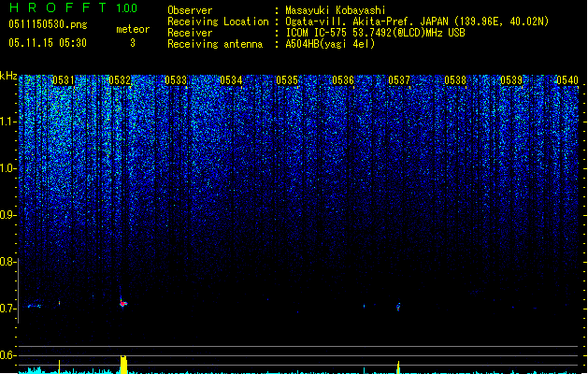588x374 pixels.
Task: Click the 0.7 kHz axis label
Action: pos(8,309)
